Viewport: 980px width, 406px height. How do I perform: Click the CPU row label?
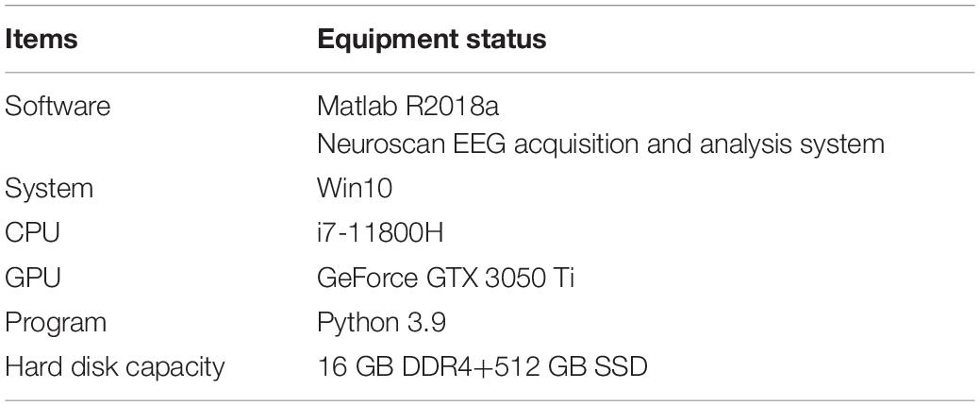point(32,233)
